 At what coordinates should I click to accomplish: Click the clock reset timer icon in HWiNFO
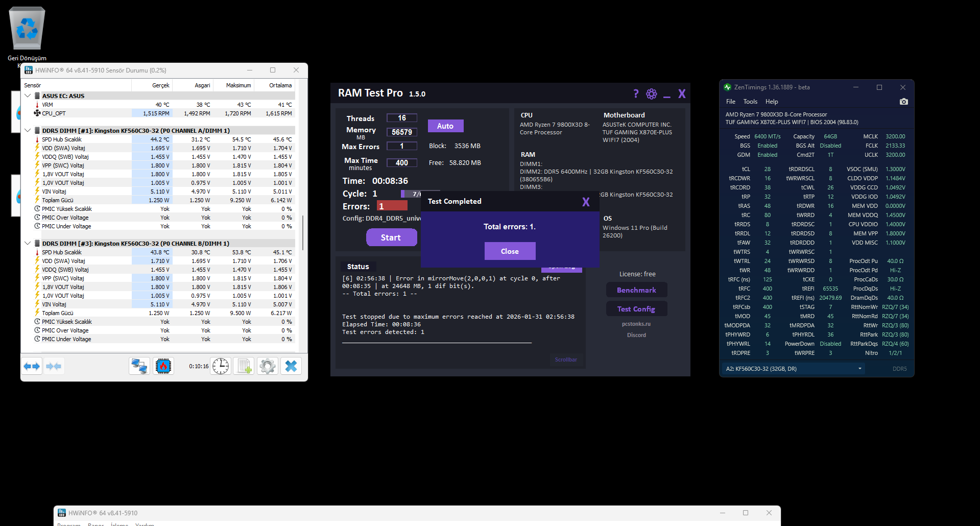pyautogui.click(x=221, y=366)
